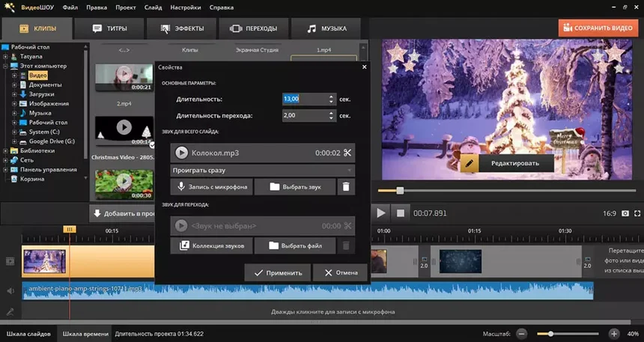This screenshot has width=644, height=342.
Task: Click the Длительность перехода value field
Action: 306,115
